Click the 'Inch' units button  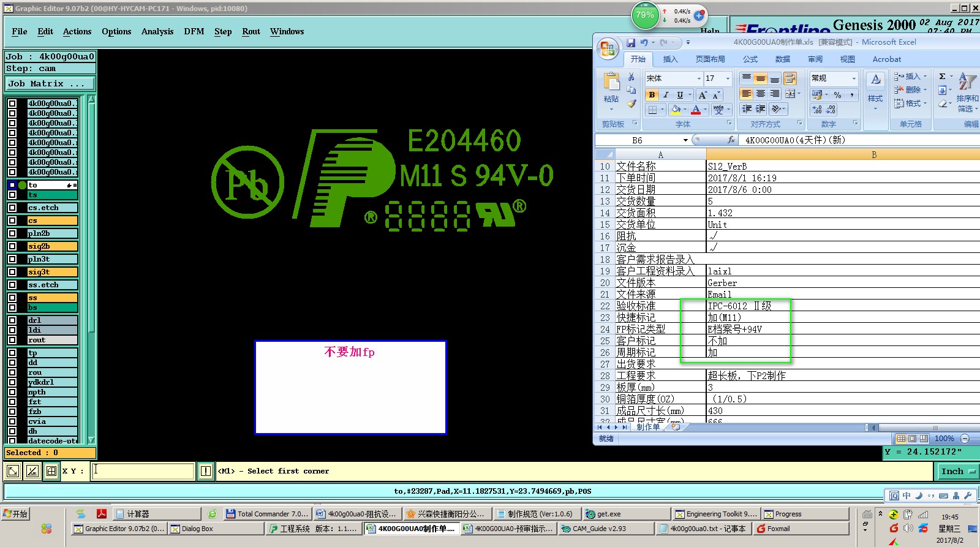coord(957,471)
